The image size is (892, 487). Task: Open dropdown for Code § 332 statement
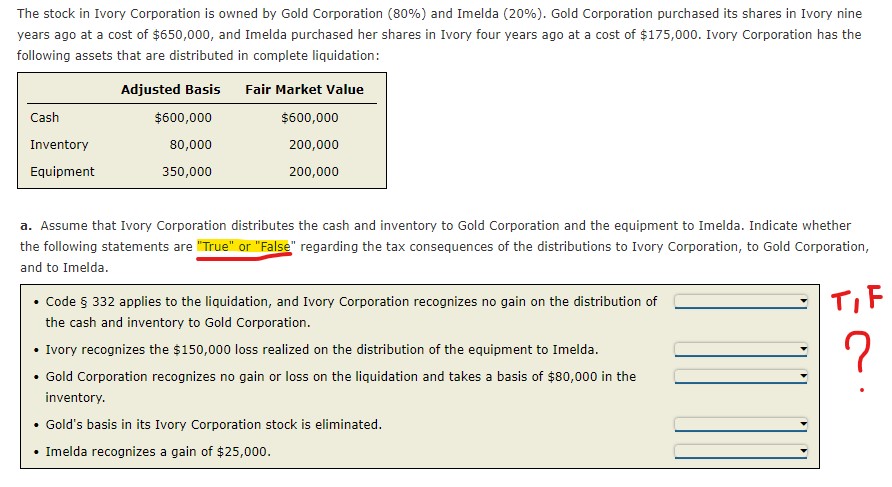[741, 301]
